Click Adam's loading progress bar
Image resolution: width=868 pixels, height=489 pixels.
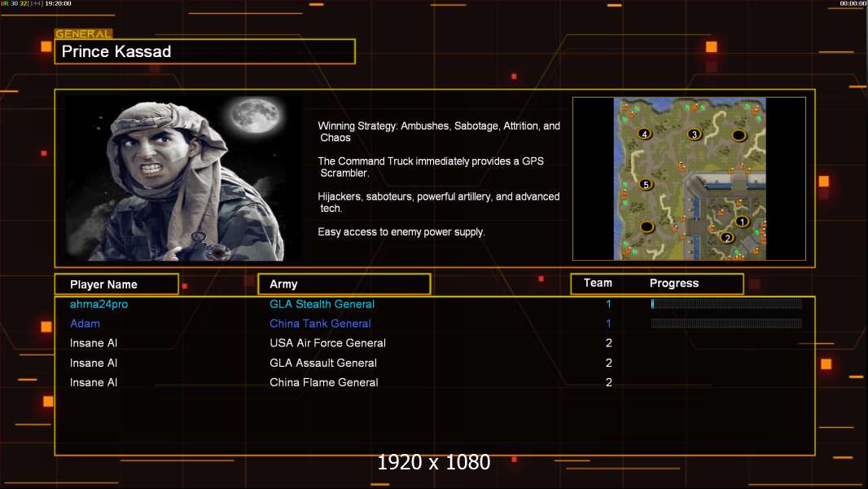(x=726, y=324)
